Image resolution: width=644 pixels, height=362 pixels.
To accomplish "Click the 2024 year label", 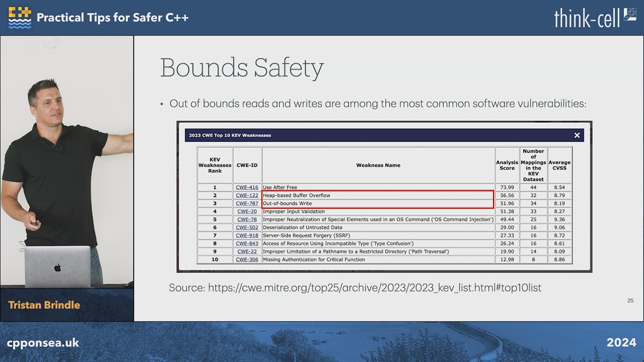I will pyautogui.click(x=621, y=343).
